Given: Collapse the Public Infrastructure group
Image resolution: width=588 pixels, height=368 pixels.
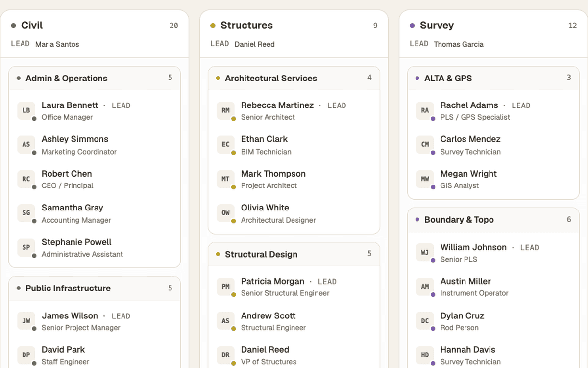Looking at the screenshot, I should [95, 289].
